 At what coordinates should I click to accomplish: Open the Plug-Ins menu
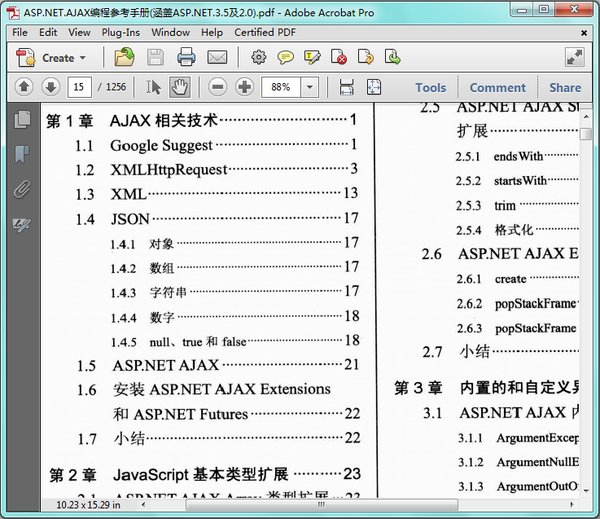pyautogui.click(x=121, y=33)
